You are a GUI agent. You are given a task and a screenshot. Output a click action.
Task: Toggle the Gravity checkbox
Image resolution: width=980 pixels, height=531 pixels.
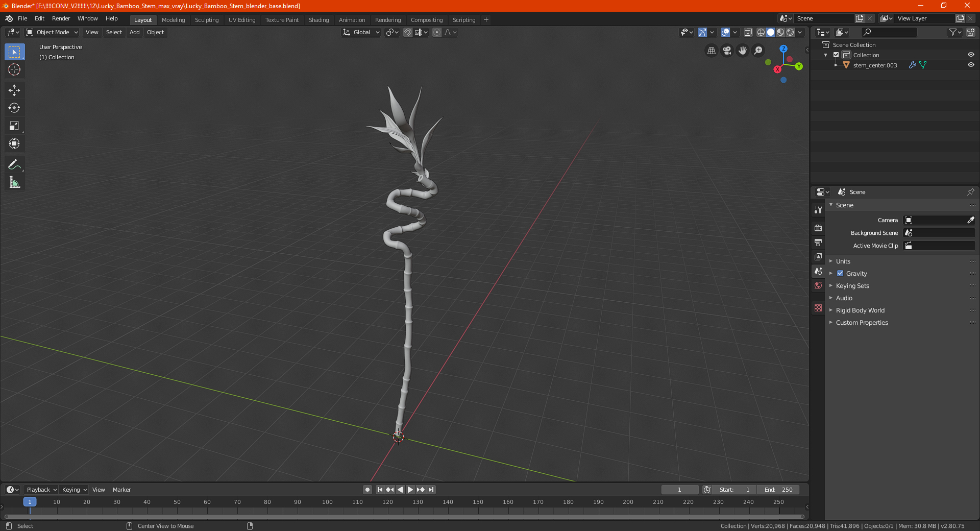840,273
